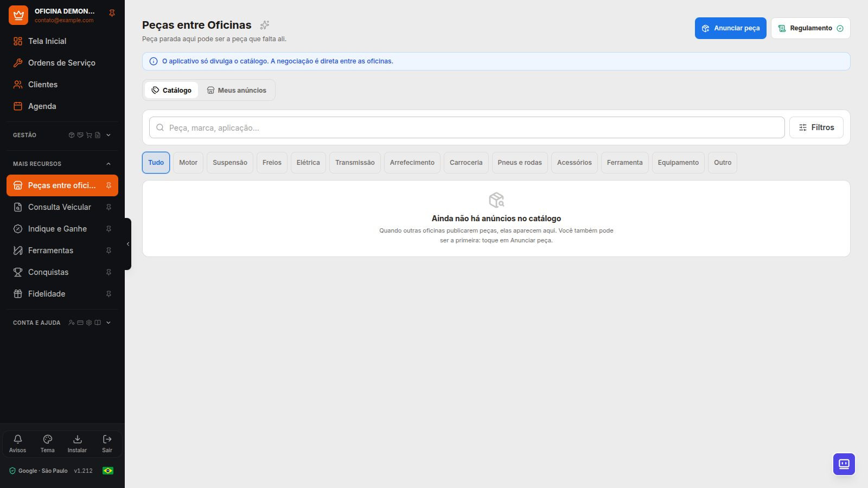The image size is (868, 488).
Task: Toggle pin on Consulta Veicular item
Action: pyautogui.click(x=108, y=207)
